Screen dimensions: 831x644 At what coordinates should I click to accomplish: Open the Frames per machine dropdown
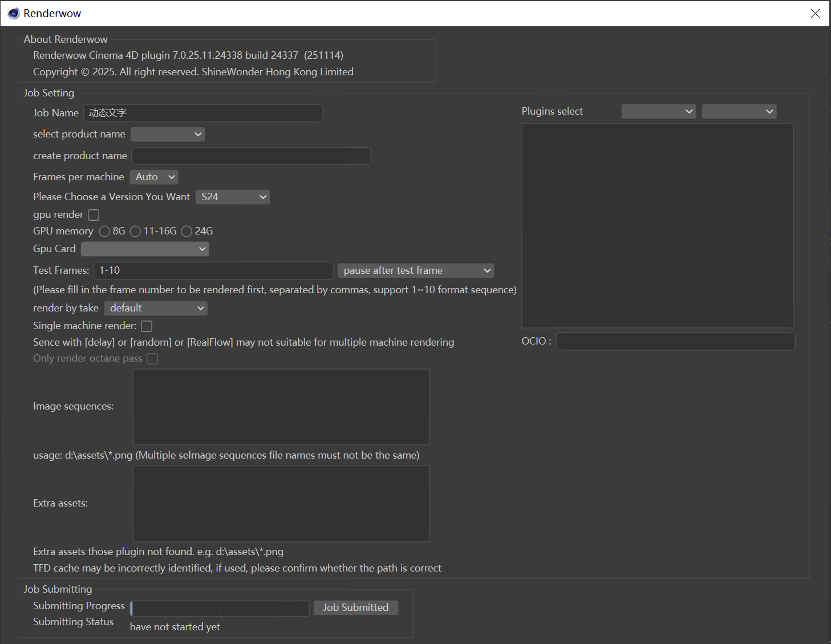[154, 177]
